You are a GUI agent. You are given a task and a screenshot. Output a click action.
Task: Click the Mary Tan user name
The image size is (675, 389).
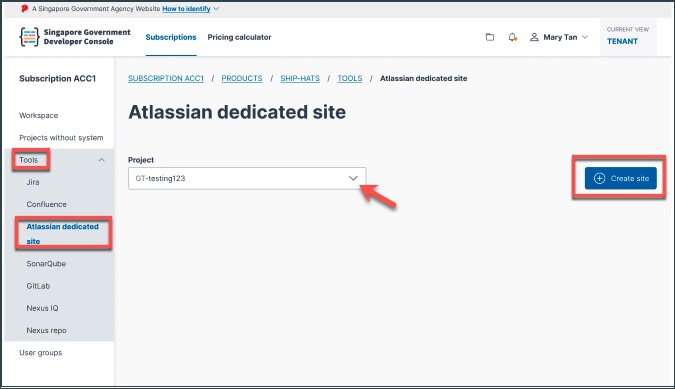click(x=560, y=37)
